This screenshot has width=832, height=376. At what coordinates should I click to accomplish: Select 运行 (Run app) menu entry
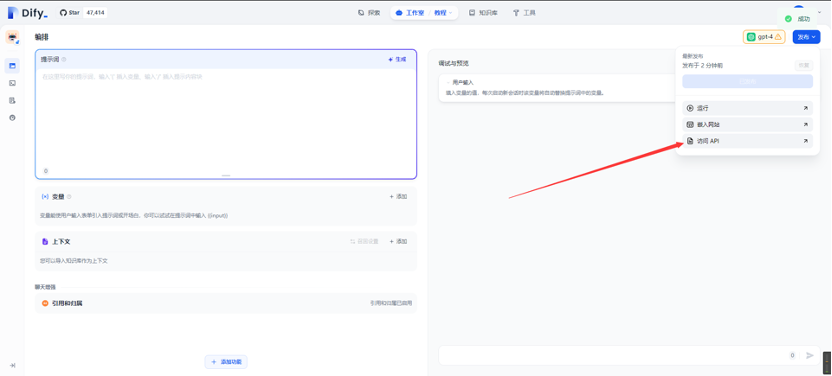pyautogui.click(x=747, y=108)
